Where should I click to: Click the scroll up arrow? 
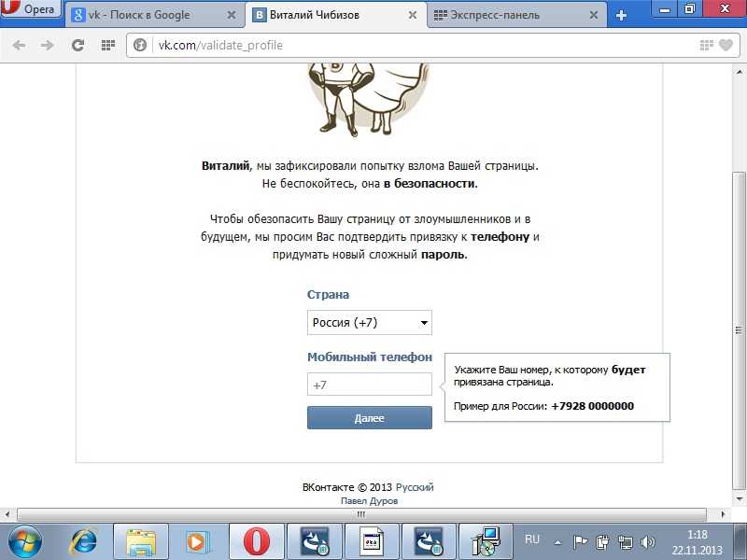coord(740,72)
